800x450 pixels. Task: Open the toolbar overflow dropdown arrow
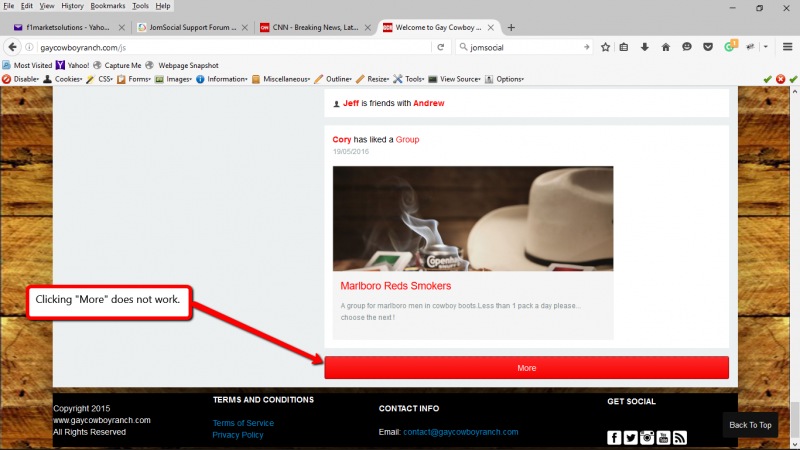tap(766, 47)
